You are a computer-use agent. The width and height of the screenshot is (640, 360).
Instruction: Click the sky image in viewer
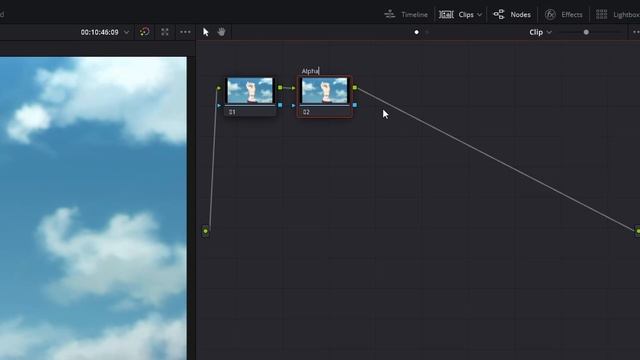coord(93,208)
